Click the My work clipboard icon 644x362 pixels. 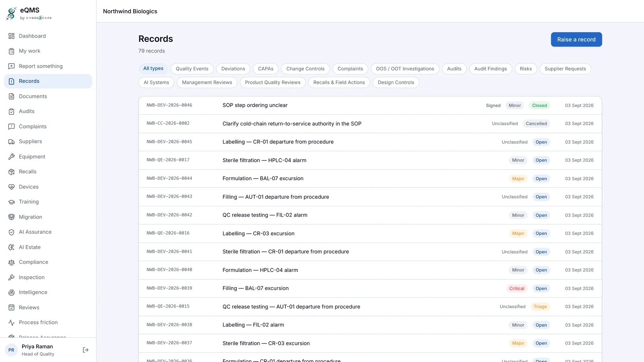click(11, 51)
